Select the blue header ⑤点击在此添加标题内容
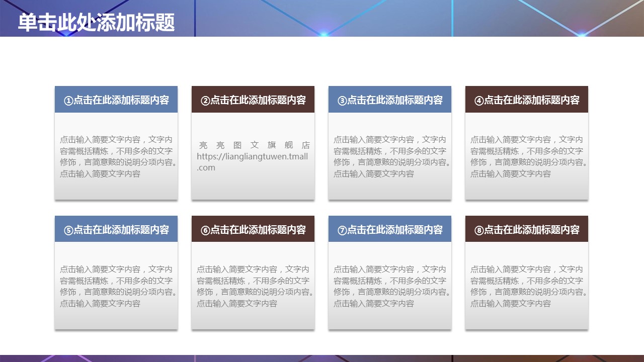The height and width of the screenshot is (362, 644). coord(116,229)
